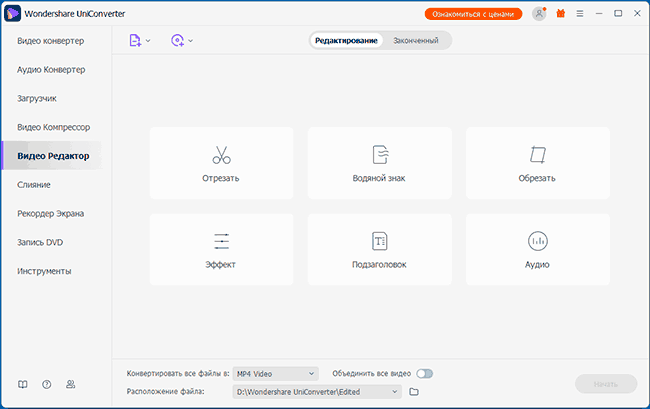This screenshot has height=409, width=650.
Task: Minimize the UniConverter window
Action: (x=599, y=14)
